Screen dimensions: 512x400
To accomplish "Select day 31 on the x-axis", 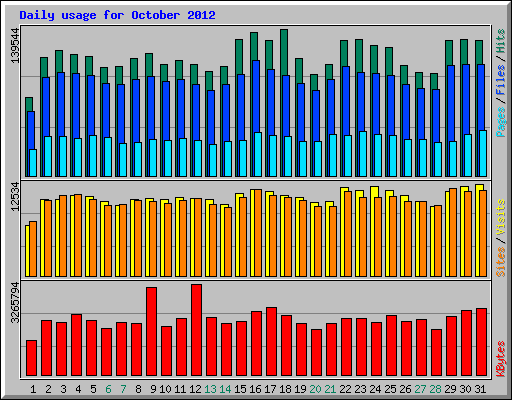I will tap(480, 389).
